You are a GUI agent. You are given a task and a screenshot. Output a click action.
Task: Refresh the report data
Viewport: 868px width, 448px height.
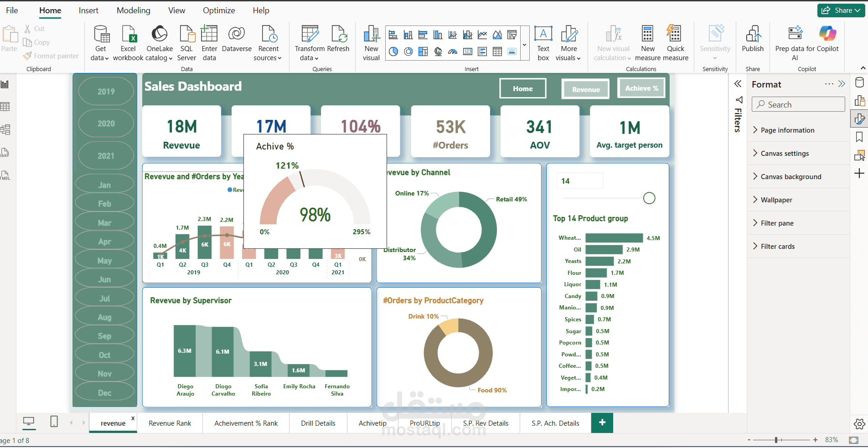point(338,39)
